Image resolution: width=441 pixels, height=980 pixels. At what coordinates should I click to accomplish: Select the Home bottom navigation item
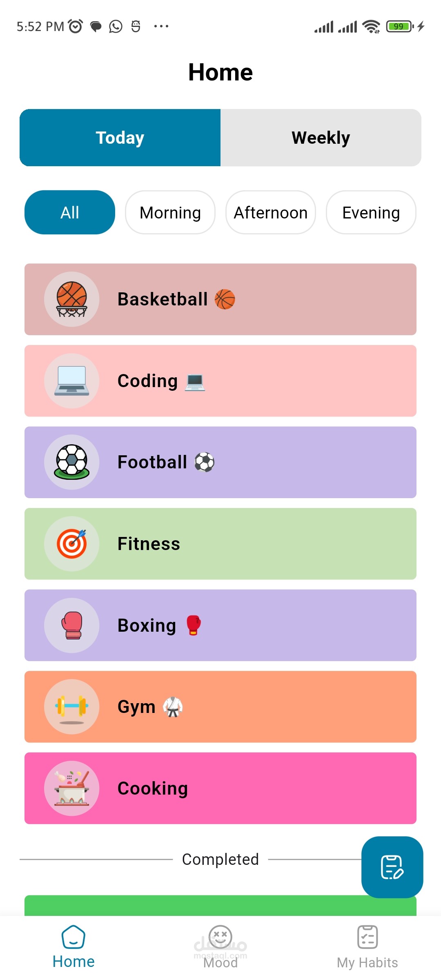pyautogui.click(x=73, y=947)
